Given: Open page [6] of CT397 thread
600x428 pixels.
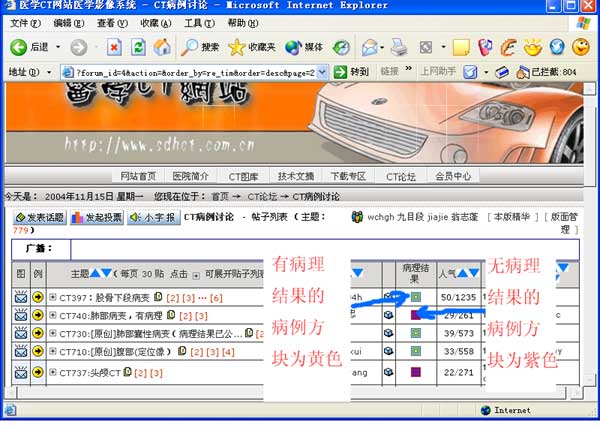Looking at the screenshot, I should tap(216, 298).
